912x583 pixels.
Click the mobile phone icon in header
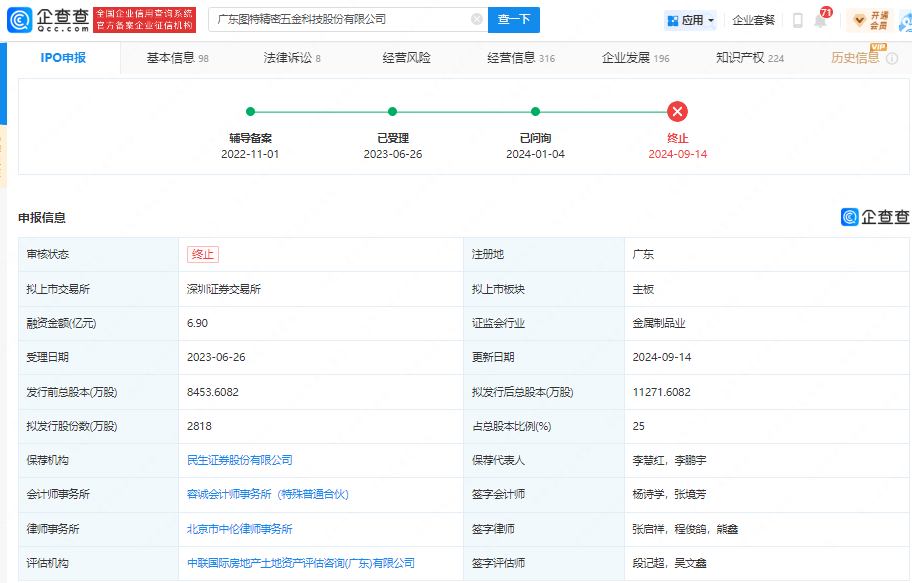pos(798,20)
